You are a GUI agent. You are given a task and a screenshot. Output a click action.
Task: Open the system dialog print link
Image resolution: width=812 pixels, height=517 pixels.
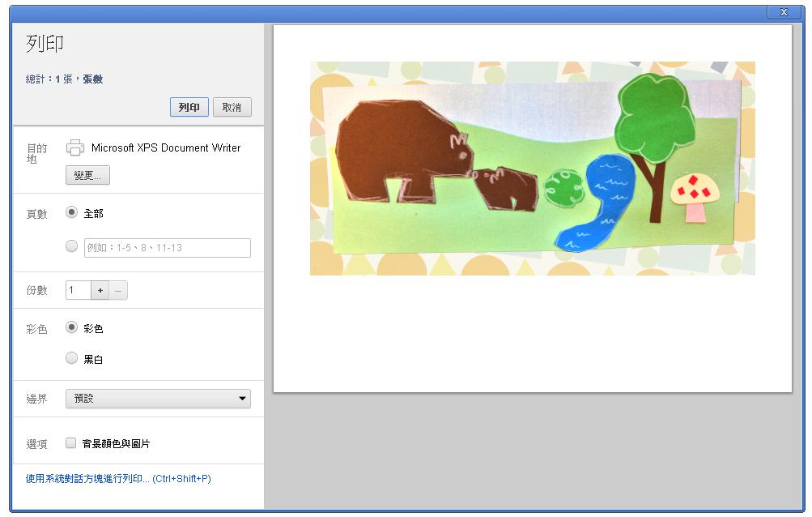coord(118,479)
